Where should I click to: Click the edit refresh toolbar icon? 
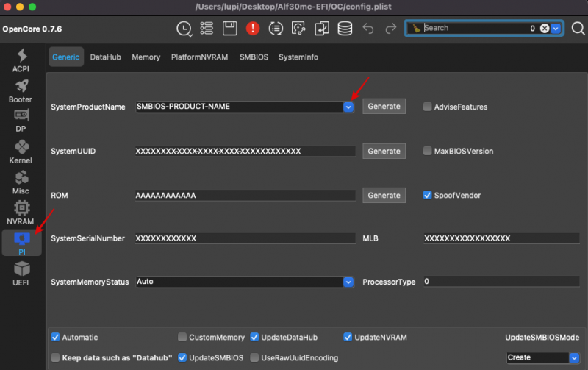[298, 29]
